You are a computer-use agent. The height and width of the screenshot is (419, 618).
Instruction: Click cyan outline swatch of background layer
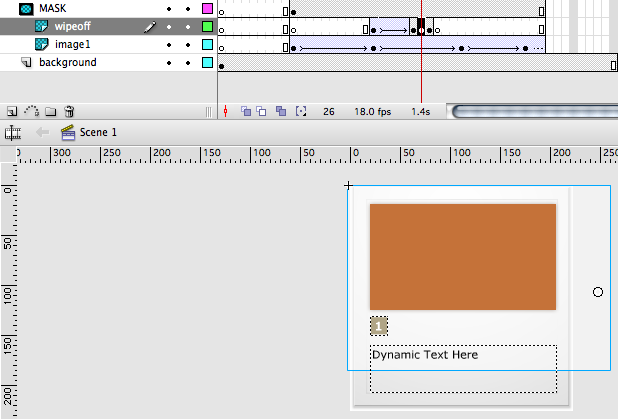(207, 62)
